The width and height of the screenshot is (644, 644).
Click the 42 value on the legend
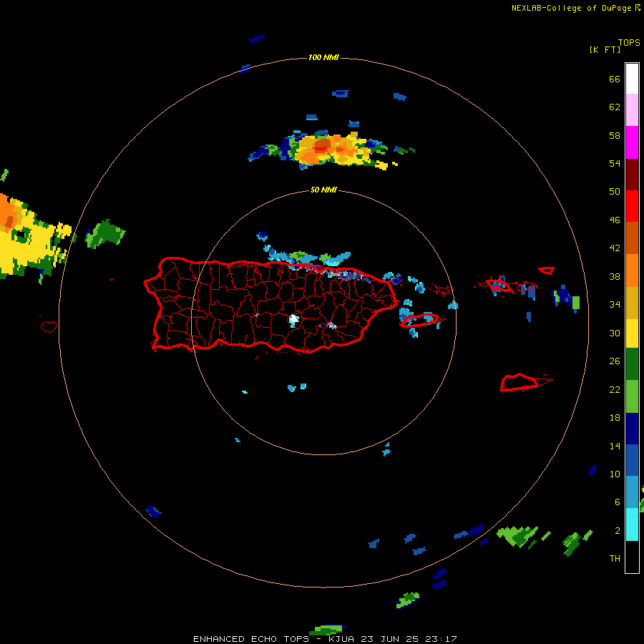pyautogui.click(x=615, y=248)
